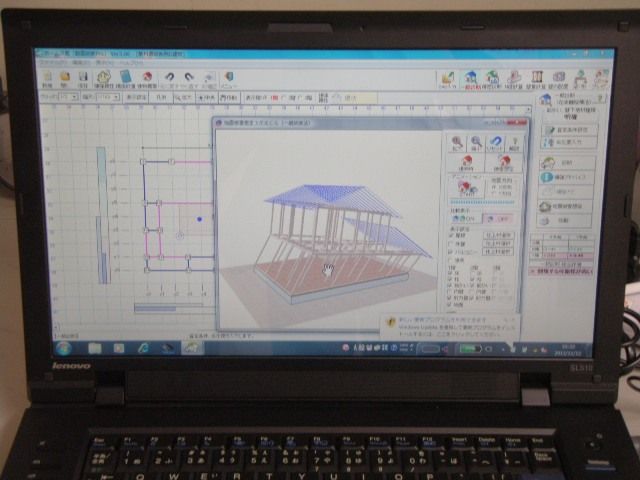Turn comparison display OFF
Viewport: 640px width, 480px height.
[x=498, y=219]
